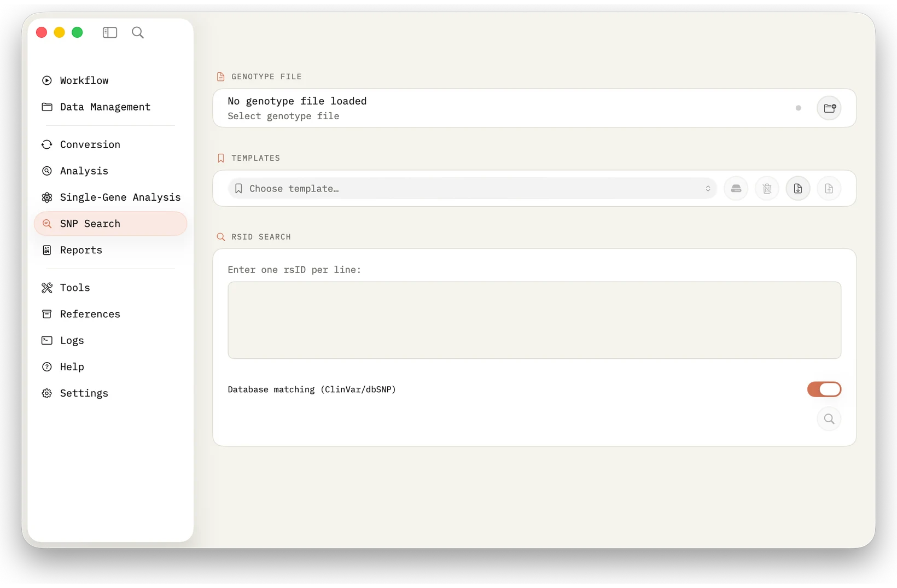Open the Tools section
Image resolution: width=897 pixels, height=588 pixels.
(x=110, y=288)
